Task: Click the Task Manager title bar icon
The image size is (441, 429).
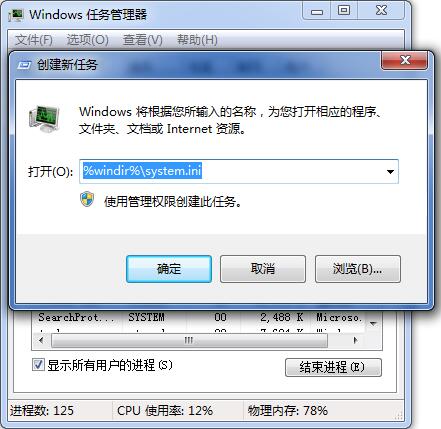Action: point(16,15)
